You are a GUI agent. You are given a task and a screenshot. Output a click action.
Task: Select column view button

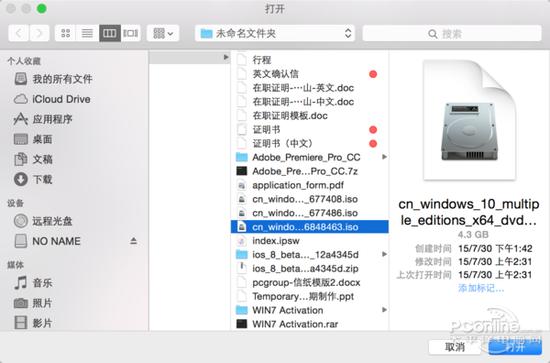[109, 33]
